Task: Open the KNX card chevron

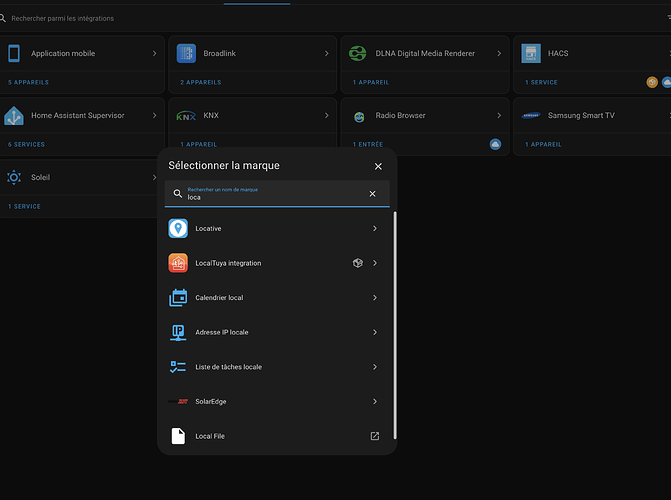Action: pyautogui.click(x=327, y=116)
